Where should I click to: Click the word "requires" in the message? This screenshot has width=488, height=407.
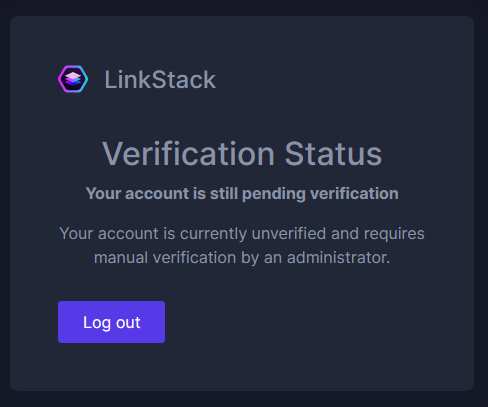coord(394,234)
